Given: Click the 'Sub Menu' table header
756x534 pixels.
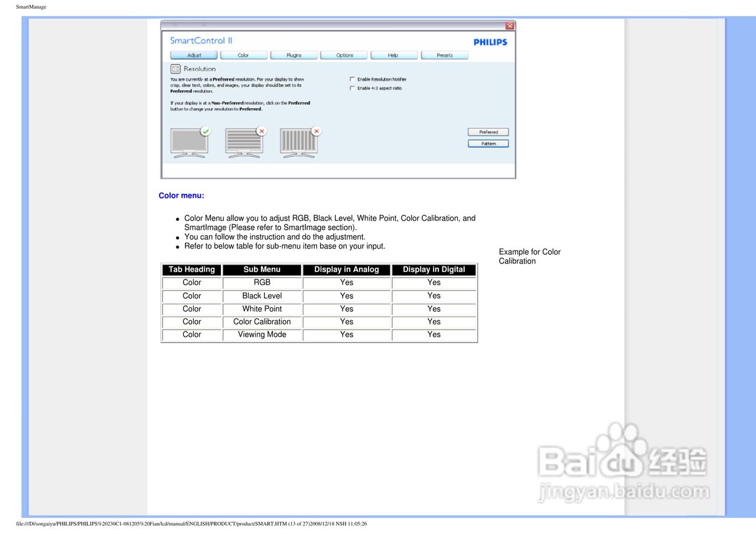Looking at the screenshot, I should 262,269.
